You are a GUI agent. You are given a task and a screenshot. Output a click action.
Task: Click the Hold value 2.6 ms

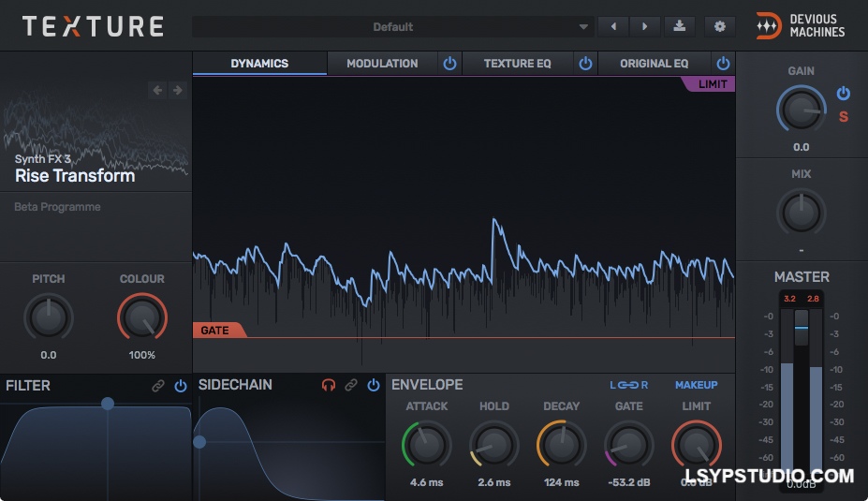[493, 482]
